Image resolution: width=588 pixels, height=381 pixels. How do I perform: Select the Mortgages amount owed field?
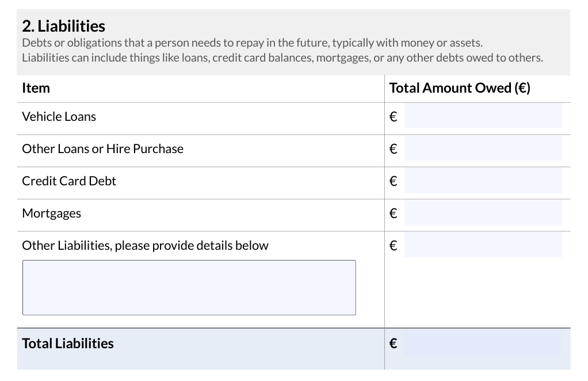483,213
